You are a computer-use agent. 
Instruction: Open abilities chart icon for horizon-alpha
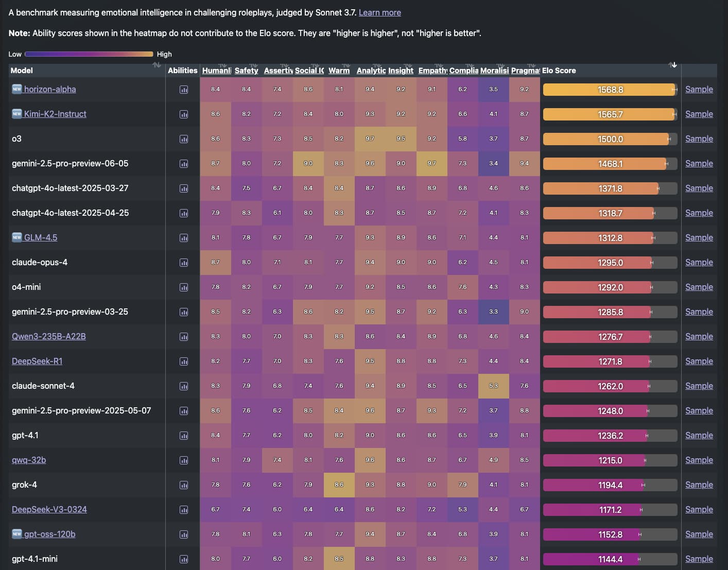point(183,90)
